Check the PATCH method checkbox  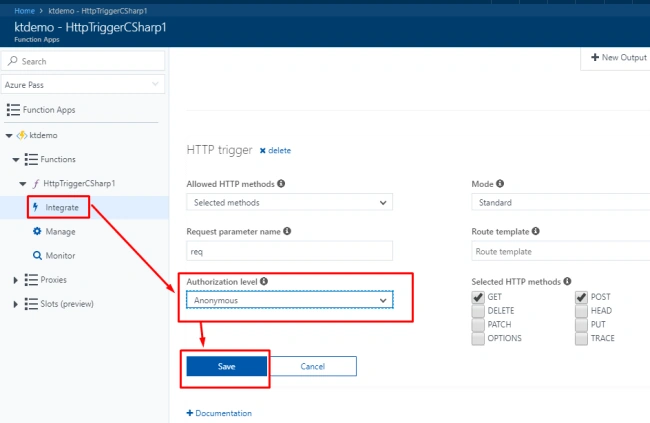tap(478, 324)
